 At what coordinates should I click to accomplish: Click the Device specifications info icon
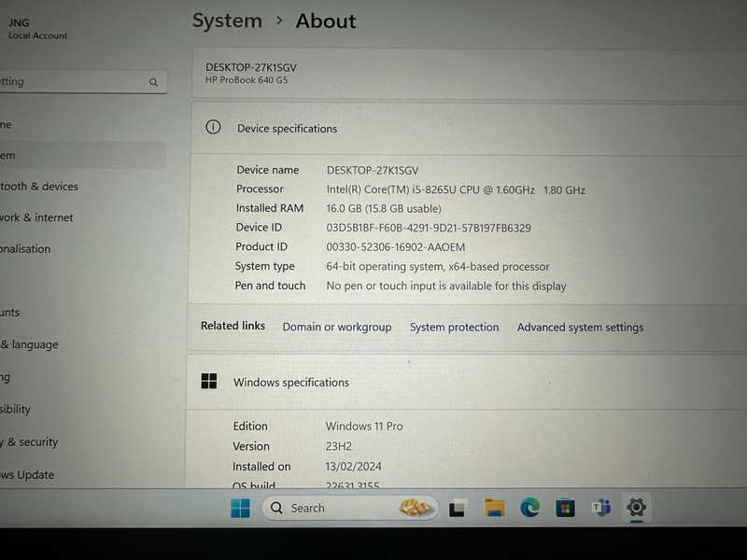tap(213, 127)
